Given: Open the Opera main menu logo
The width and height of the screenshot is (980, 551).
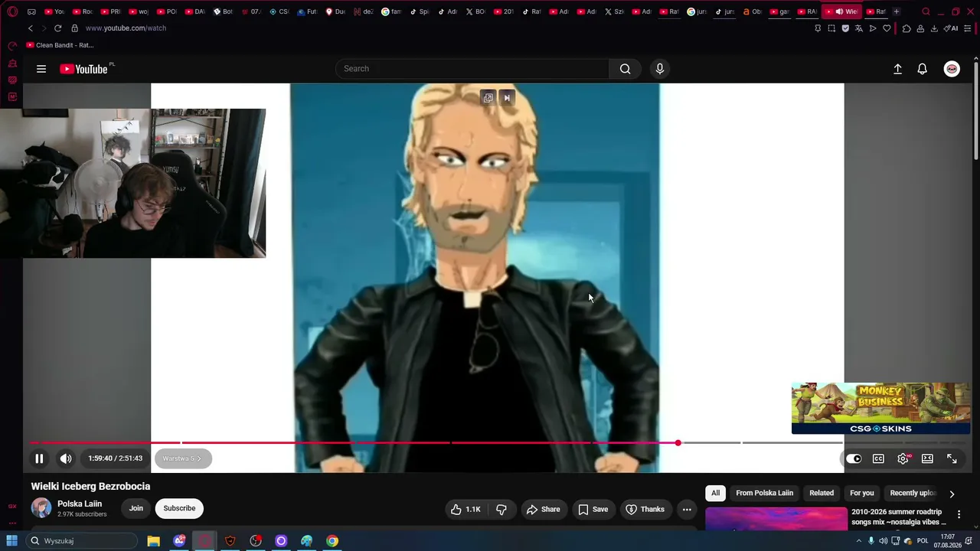Looking at the screenshot, I should coord(12,11).
